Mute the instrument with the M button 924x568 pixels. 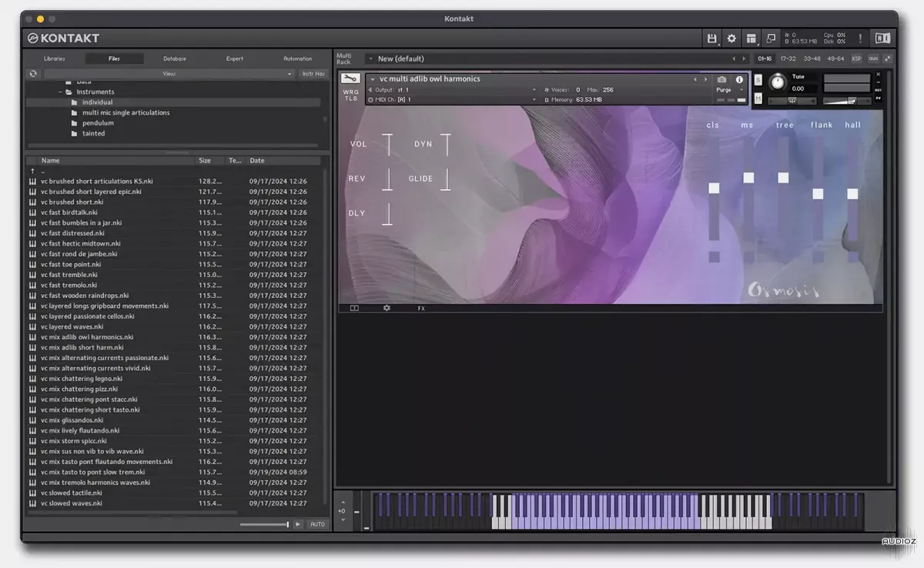click(x=758, y=98)
